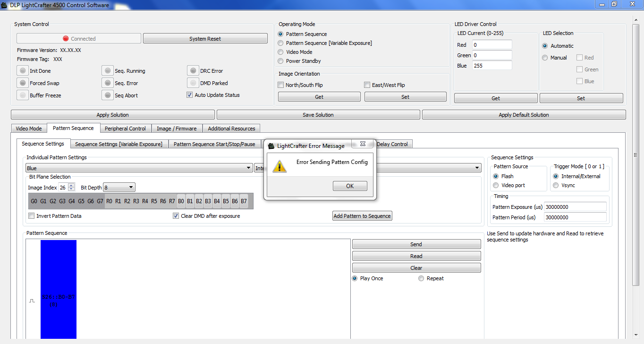The image size is (644, 344).
Task: Select bit plane G0
Action: pos(34,201)
